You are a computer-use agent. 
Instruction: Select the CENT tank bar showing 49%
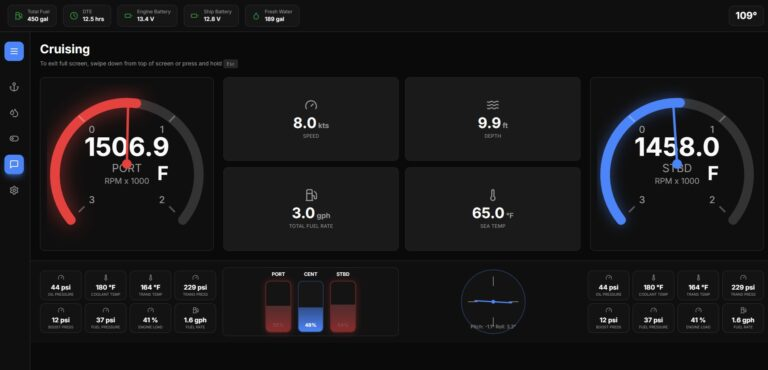pos(311,306)
